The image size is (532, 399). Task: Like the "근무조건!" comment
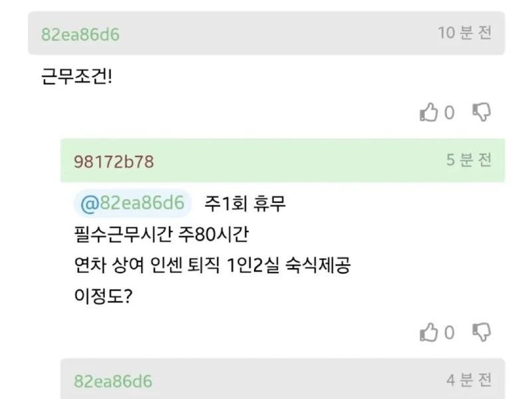[429, 113]
